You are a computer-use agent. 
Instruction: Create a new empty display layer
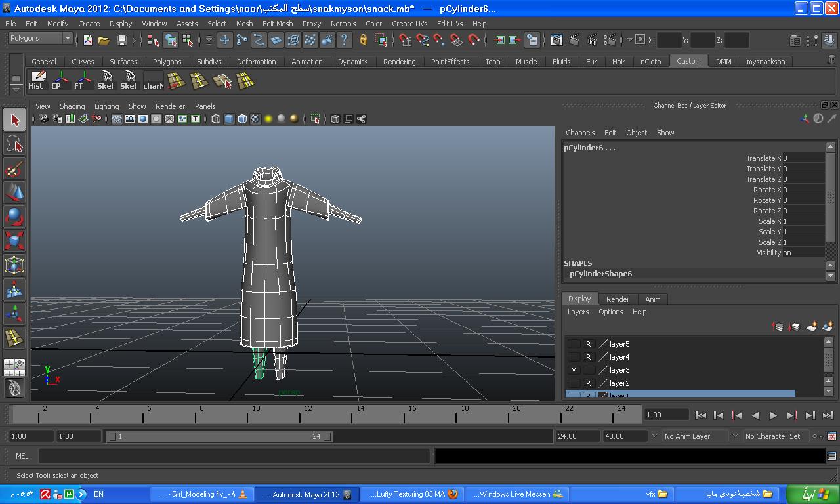point(811,326)
